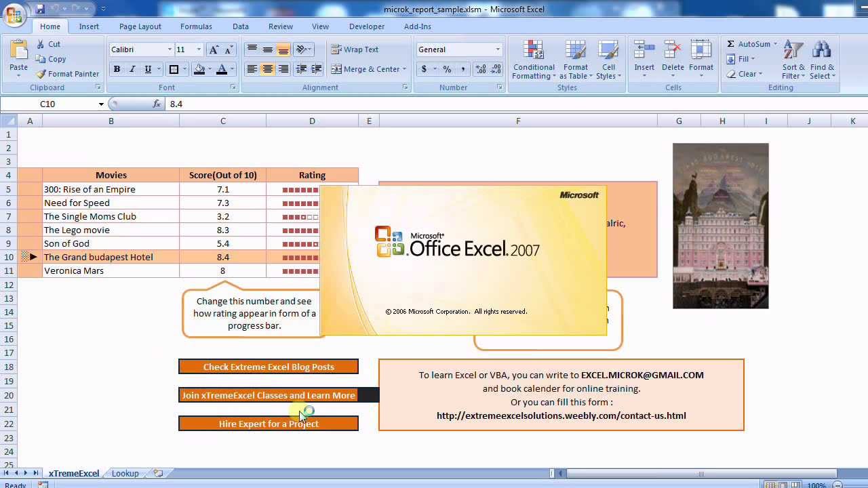
Task: Switch to the Add-Ins tab
Action: (x=418, y=26)
